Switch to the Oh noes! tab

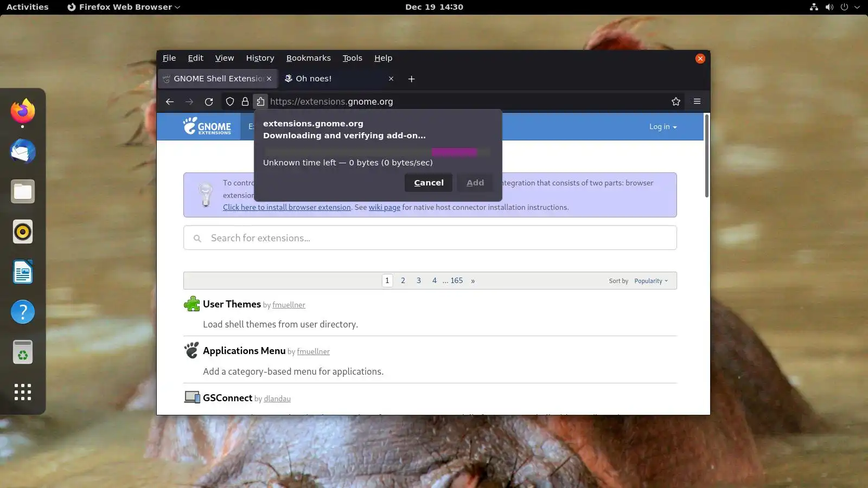[340, 79]
